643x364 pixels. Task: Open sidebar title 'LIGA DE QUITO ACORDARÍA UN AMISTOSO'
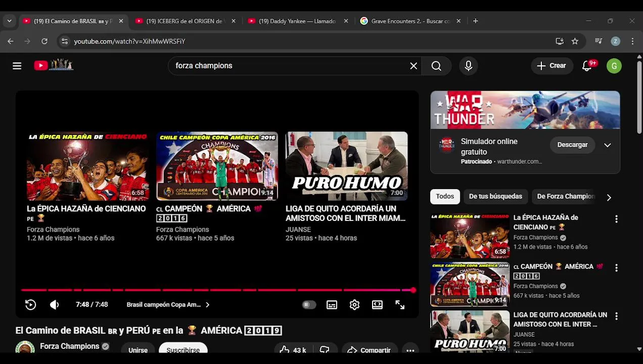click(560, 320)
